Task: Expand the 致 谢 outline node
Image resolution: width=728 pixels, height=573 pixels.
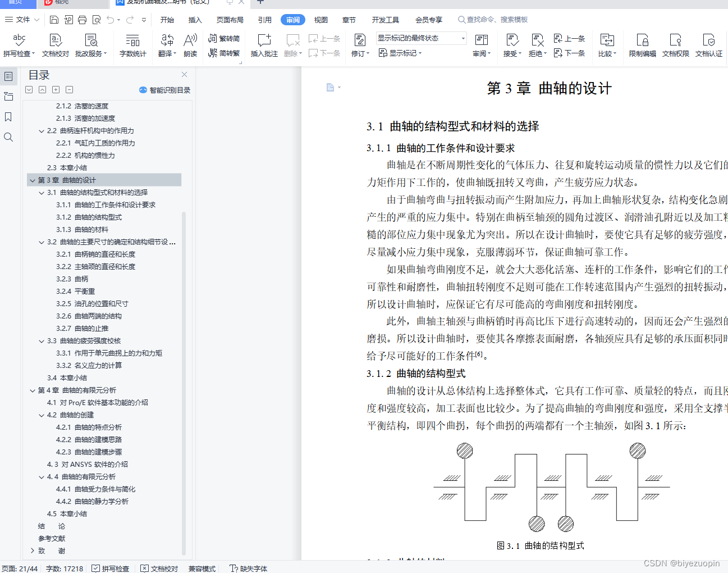Action: [32, 551]
